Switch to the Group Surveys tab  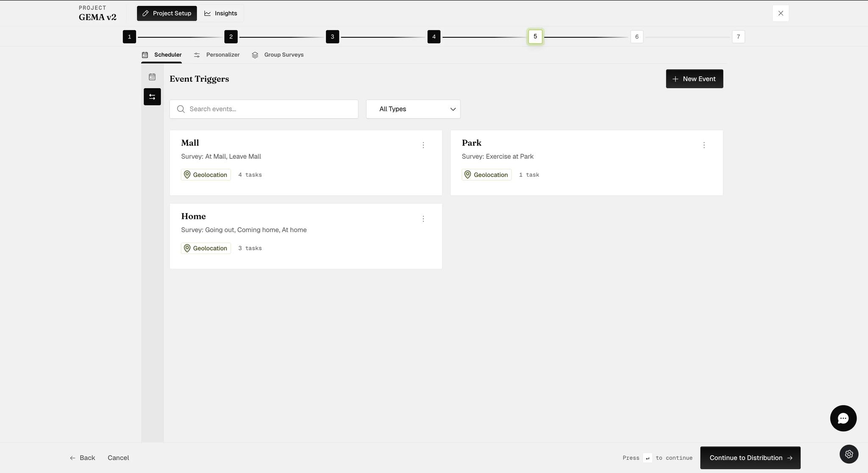[x=278, y=55]
